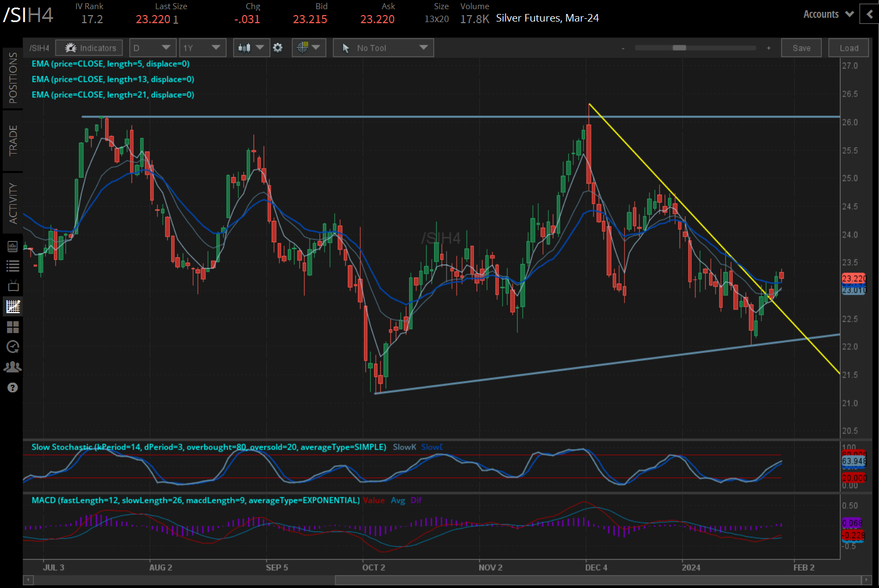Open the chart settings gear
The height and width of the screenshot is (588, 879).
(278, 47)
